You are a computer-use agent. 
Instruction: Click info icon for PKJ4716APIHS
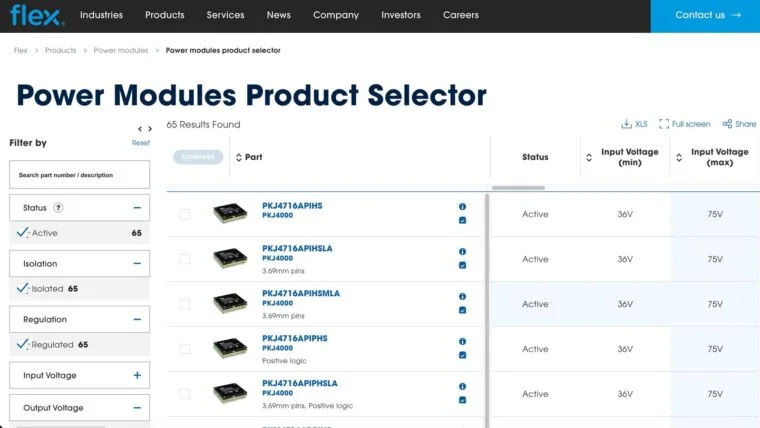462,207
